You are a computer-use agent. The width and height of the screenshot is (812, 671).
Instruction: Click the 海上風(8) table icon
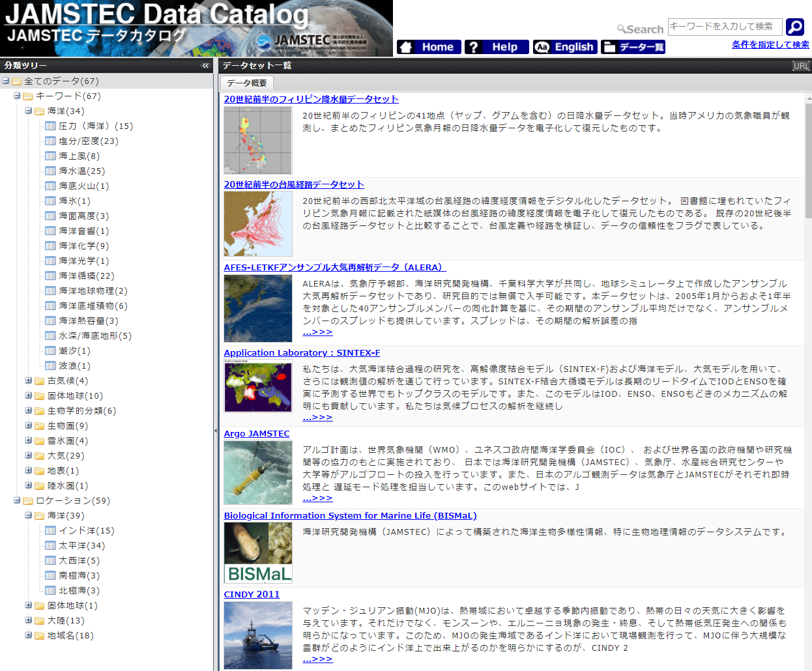(50, 156)
